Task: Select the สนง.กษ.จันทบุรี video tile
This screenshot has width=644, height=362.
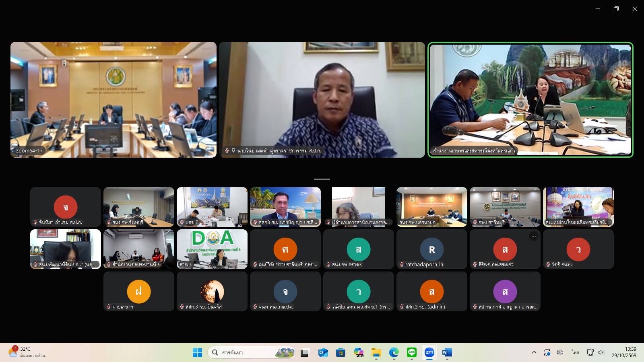Action: (139, 207)
